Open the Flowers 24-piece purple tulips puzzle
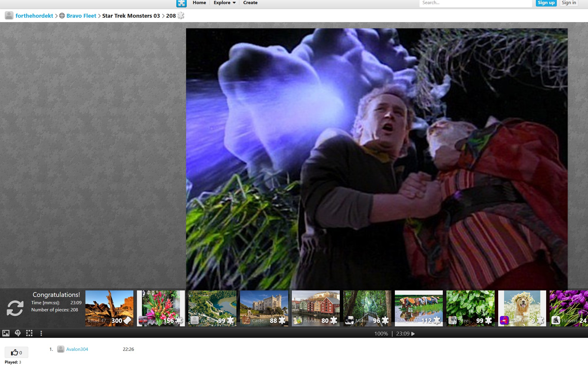This screenshot has height=370, width=588. click(569, 308)
